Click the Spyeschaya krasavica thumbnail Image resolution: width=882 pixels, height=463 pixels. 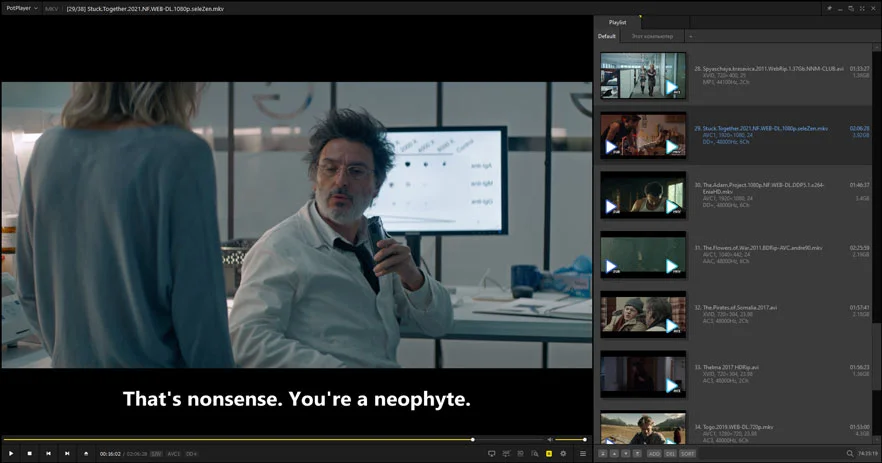coord(643,76)
